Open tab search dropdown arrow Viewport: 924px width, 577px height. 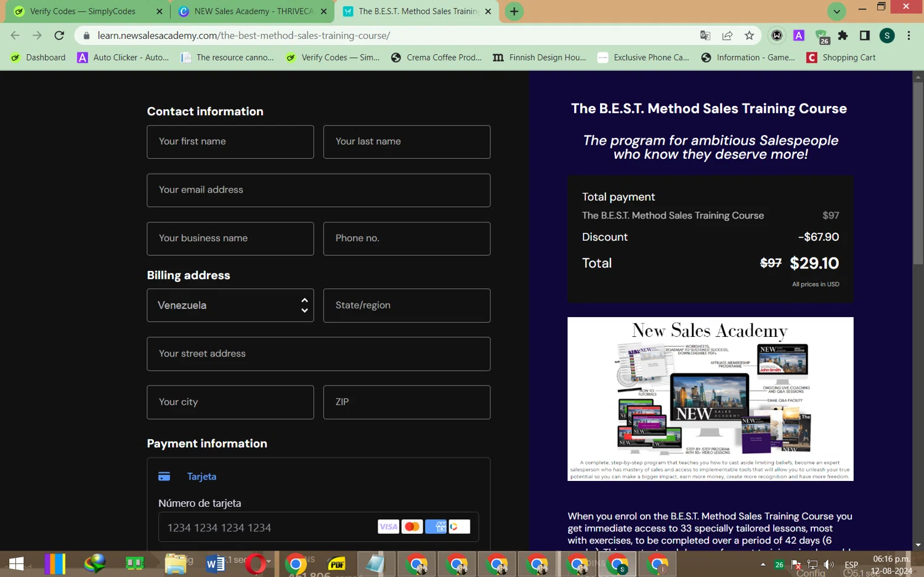837,11
